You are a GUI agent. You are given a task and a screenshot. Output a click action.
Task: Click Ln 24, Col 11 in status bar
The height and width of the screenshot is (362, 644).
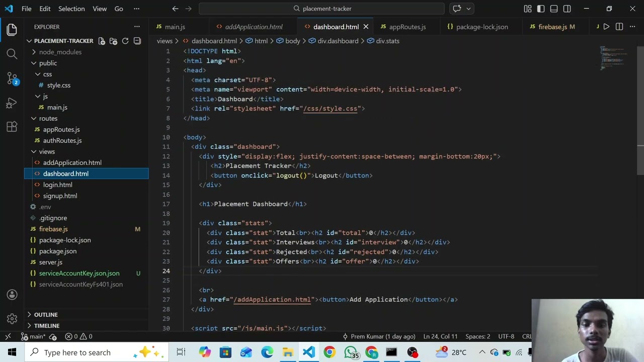(x=440, y=336)
